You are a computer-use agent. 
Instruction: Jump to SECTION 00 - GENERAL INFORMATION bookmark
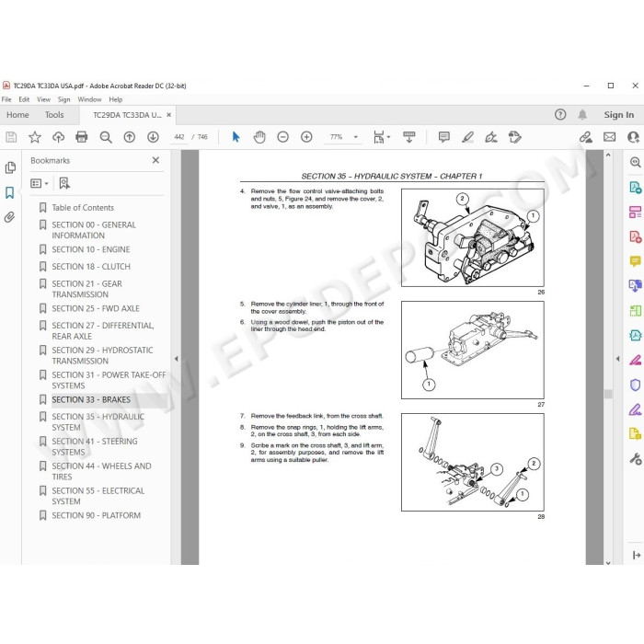click(x=94, y=230)
